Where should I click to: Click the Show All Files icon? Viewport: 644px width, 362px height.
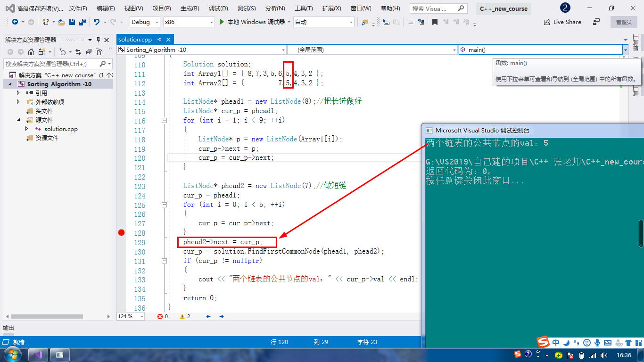pyautogui.click(x=99, y=52)
